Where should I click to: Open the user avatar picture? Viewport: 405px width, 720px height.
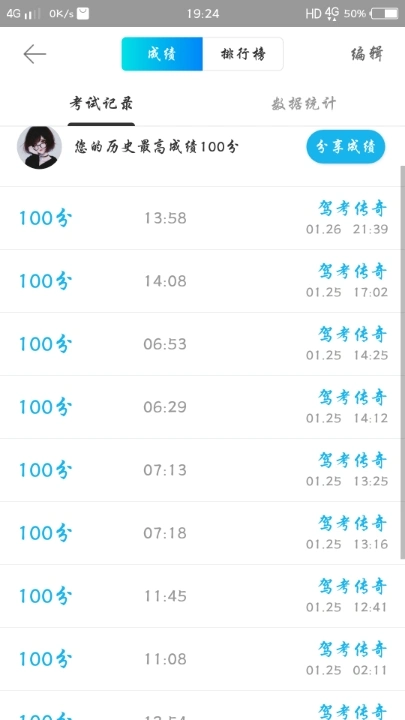tap(39, 147)
